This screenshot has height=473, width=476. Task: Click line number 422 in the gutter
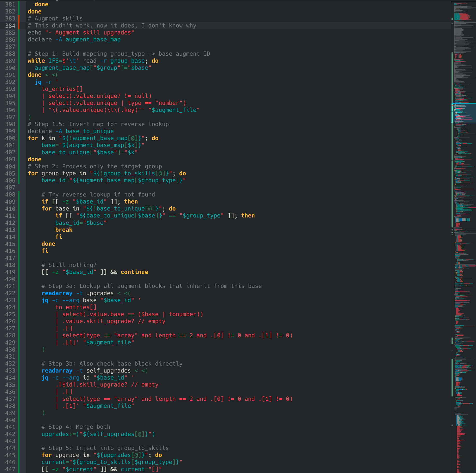point(10,293)
